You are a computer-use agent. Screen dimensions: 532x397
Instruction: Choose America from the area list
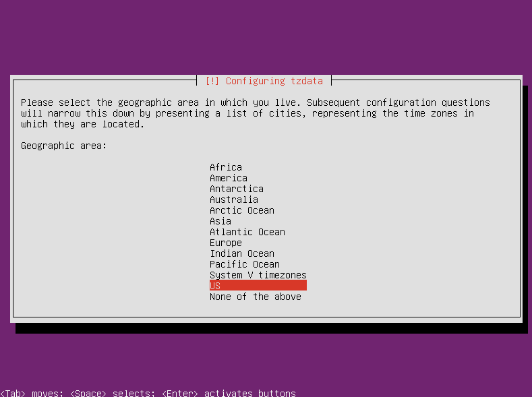(228, 178)
